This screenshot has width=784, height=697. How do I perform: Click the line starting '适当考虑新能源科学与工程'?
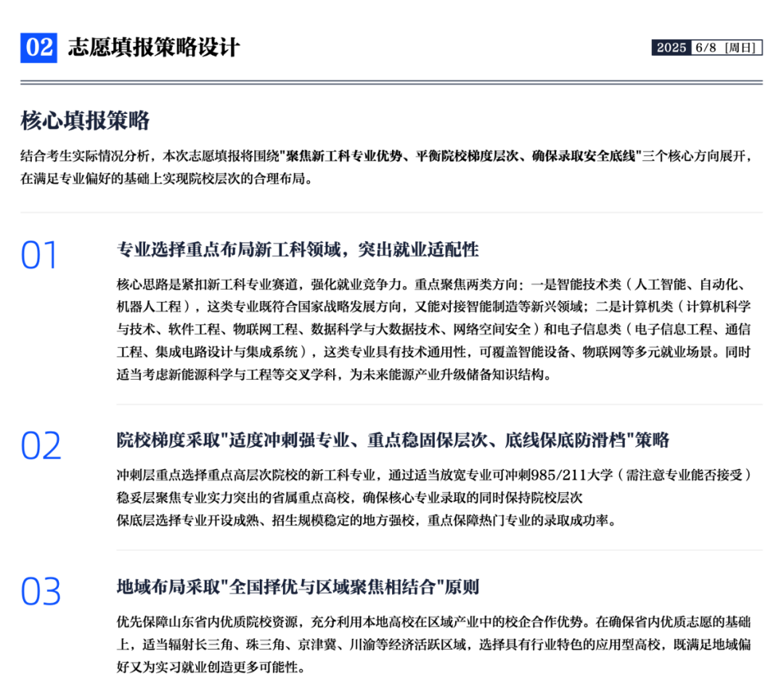(x=334, y=375)
